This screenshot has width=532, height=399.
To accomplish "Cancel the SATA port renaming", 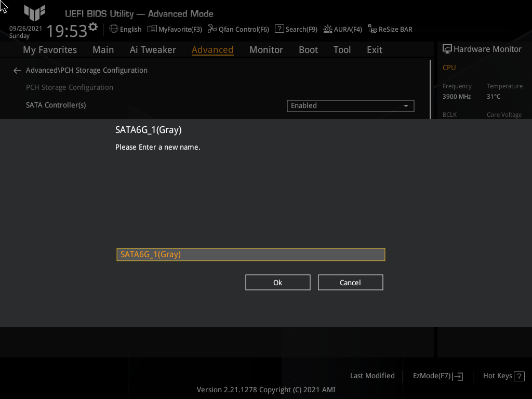I will pos(350,282).
